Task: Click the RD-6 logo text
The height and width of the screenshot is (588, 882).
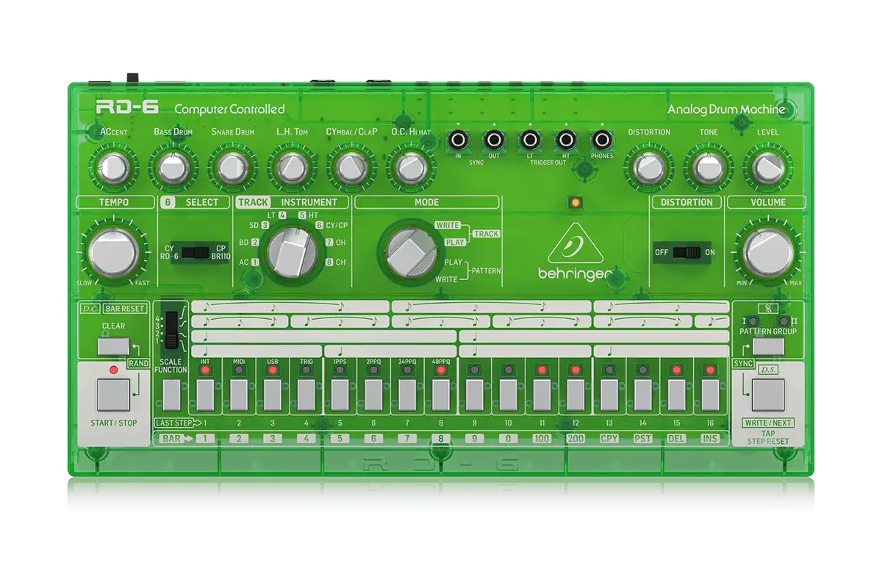Action: tap(126, 108)
